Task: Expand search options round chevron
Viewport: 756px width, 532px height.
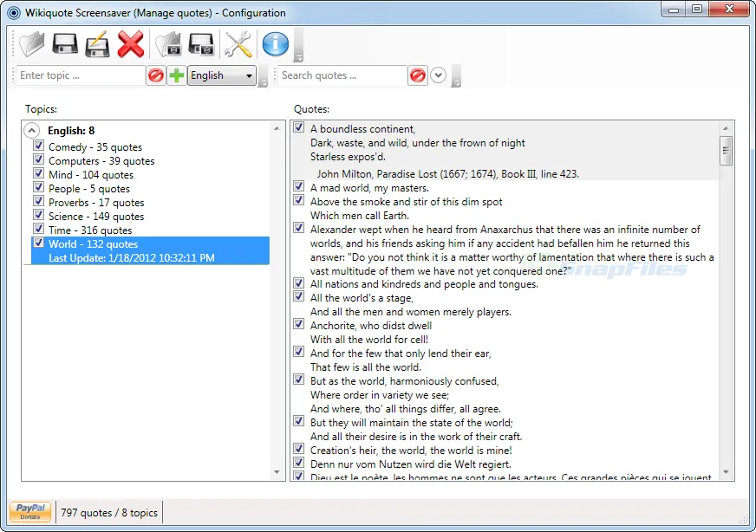Action: click(x=439, y=75)
